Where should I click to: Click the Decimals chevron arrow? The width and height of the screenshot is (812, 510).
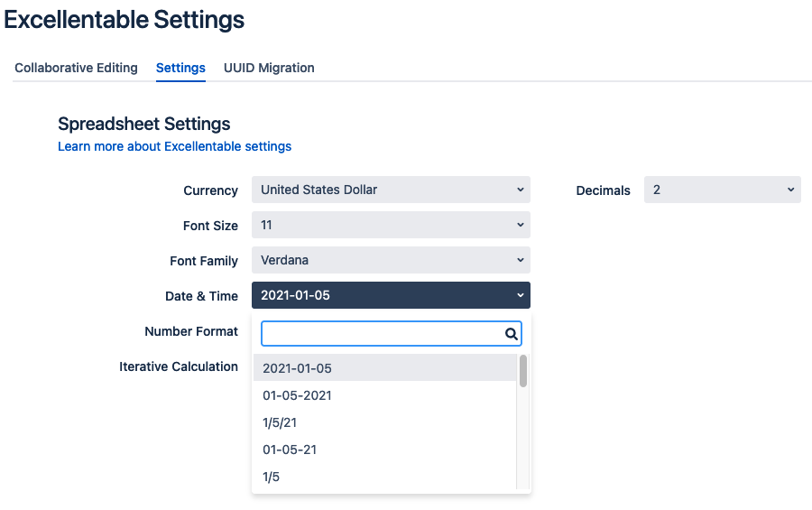point(790,190)
